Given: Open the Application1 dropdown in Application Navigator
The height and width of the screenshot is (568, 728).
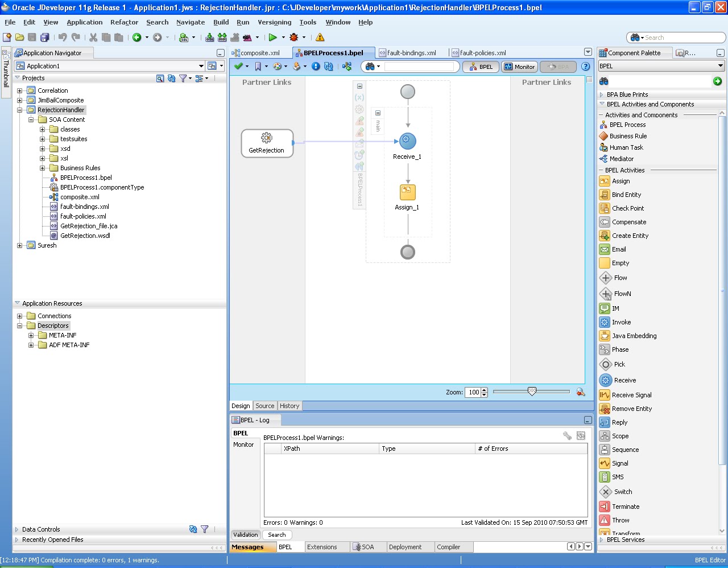Looking at the screenshot, I should (x=203, y=65).
